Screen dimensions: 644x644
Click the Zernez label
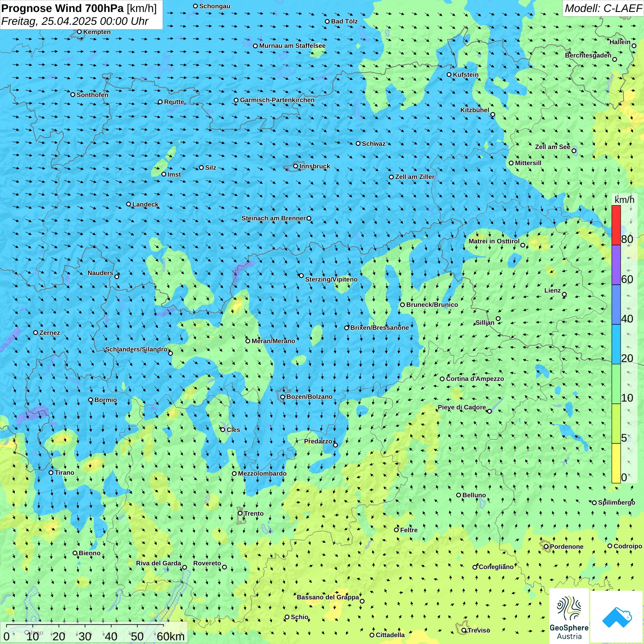click(50, 333)
